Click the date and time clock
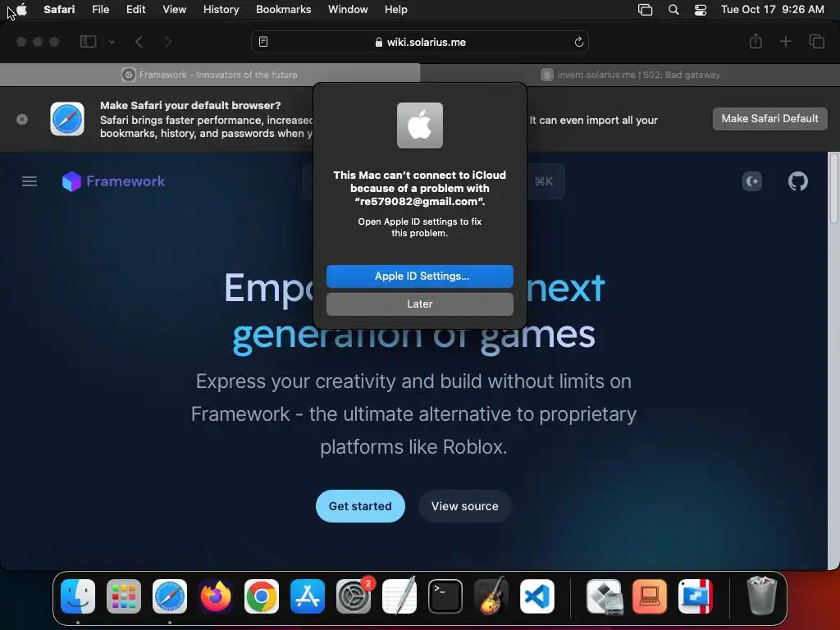 pos(772,9)
